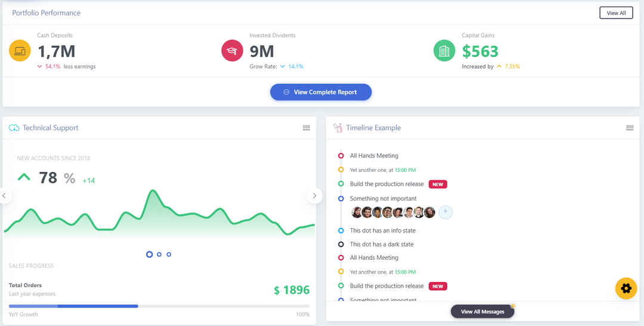
Task: Click the info state timeline dot
Action: [x=341, y=230]
